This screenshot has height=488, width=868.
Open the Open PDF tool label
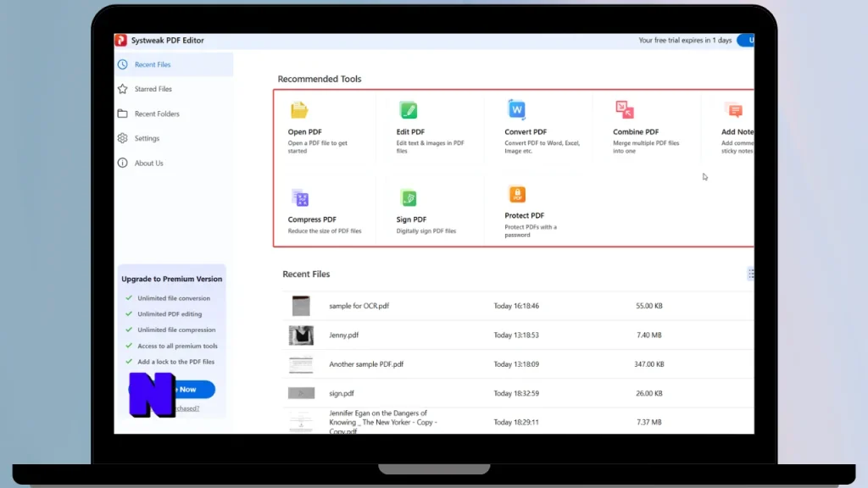coord(304,131)
